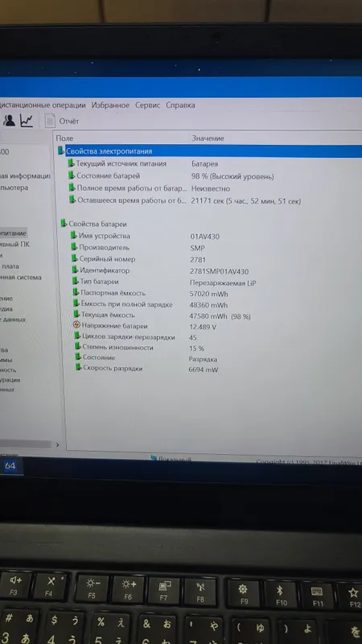Select the Скорость разрядки row

tap(213, 369)
